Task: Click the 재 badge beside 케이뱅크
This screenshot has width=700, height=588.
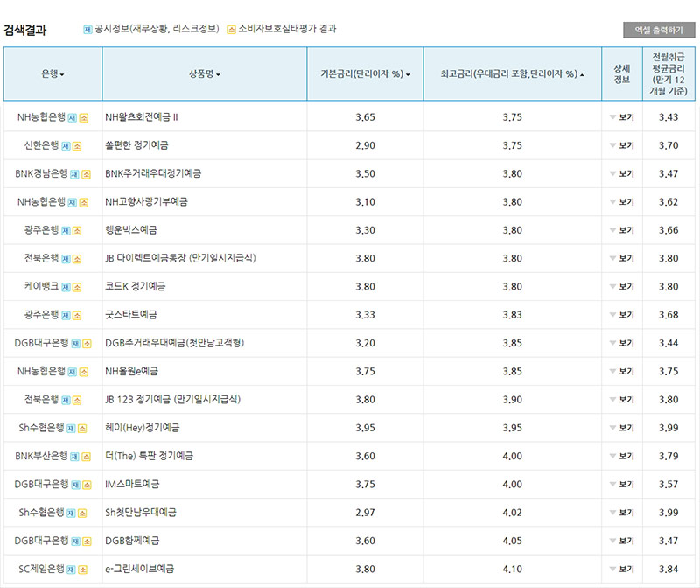Action: [66, 286]
